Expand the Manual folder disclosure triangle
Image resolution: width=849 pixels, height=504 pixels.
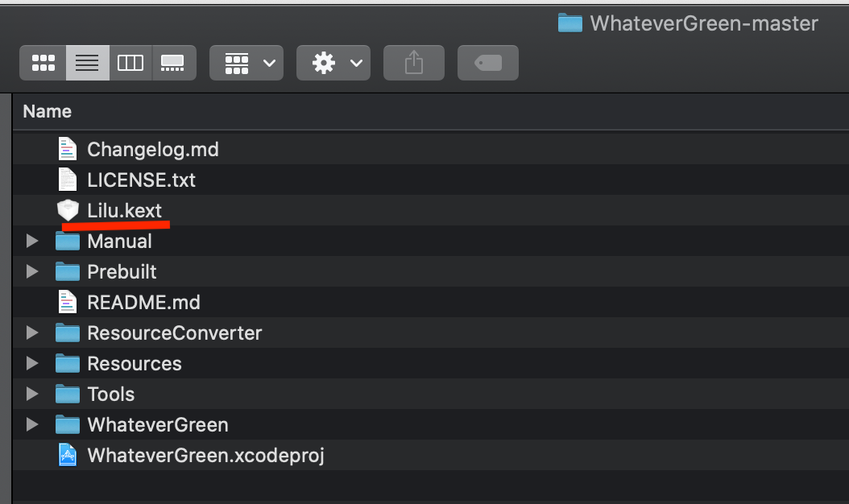coord(32,241)
